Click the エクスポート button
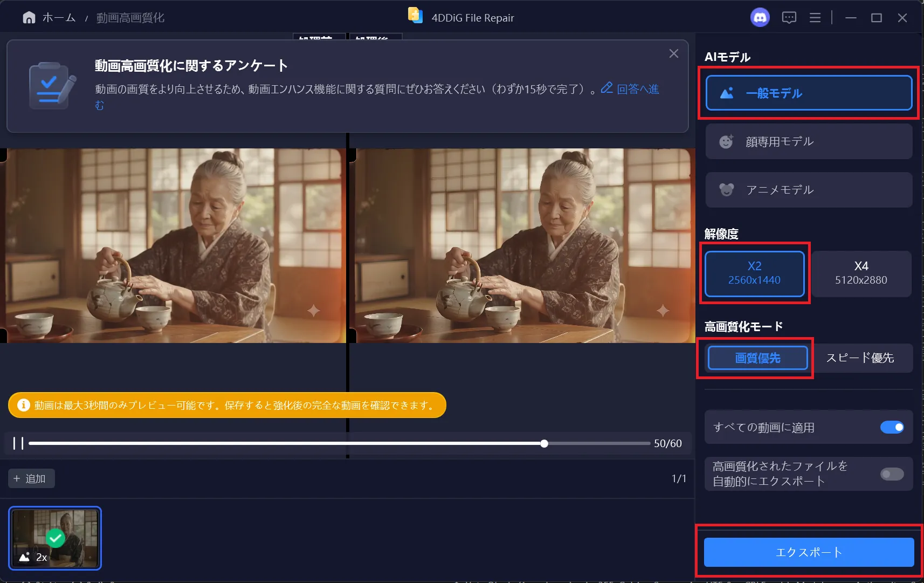924x583 pixels. (x=809, y=552)
